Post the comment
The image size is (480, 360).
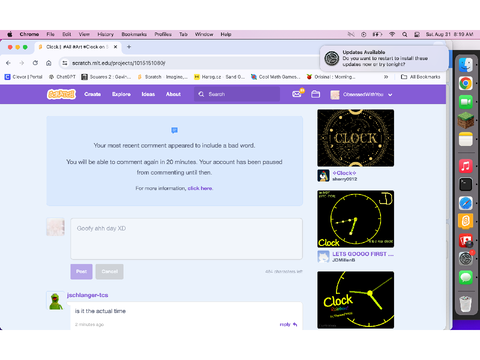81,271
